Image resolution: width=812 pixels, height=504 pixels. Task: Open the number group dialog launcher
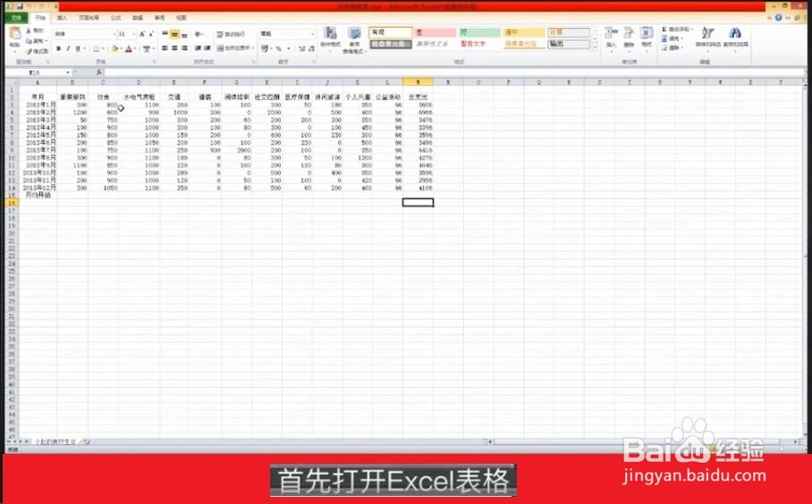[x=315, y=62]
